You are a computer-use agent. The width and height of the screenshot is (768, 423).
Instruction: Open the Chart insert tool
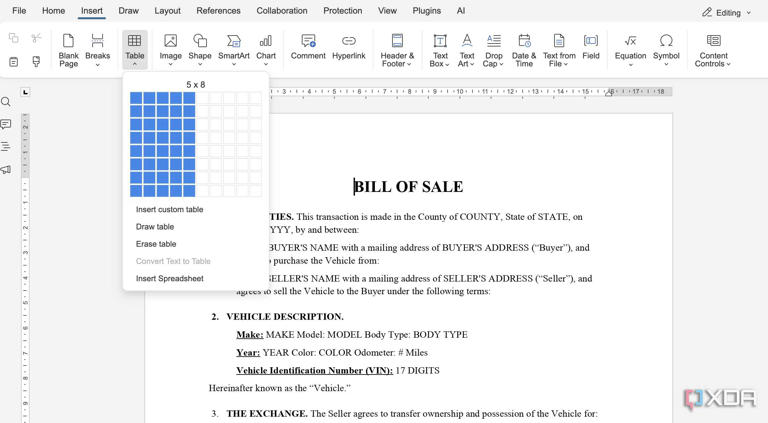click(x=265, y=41)
